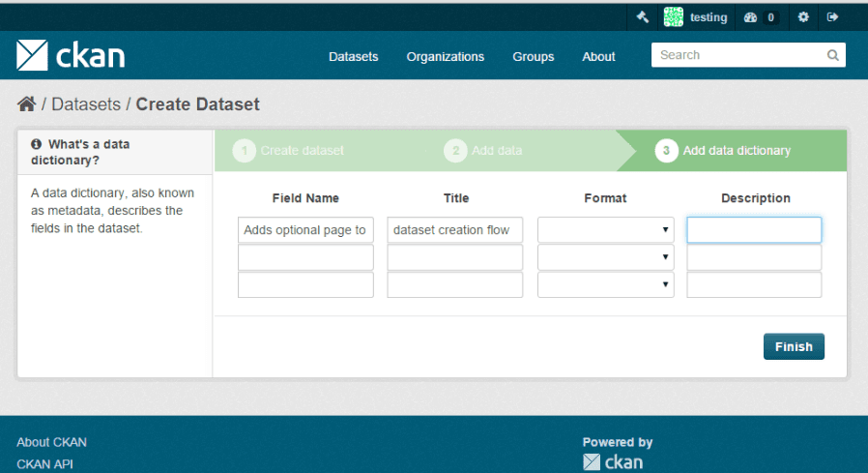Expand the third row Format dropdown
Image resolution: width=868 pixels, height=473 pixels.
605,284
